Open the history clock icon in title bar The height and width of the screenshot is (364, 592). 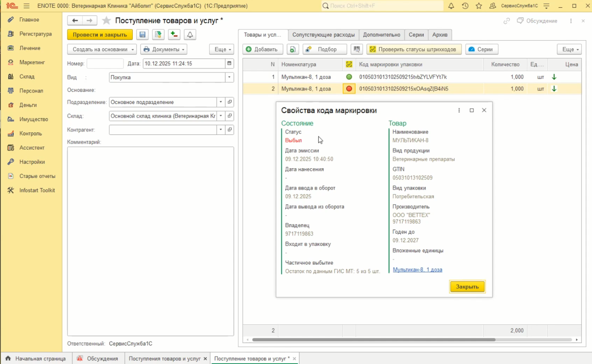[x=465, y=6]
